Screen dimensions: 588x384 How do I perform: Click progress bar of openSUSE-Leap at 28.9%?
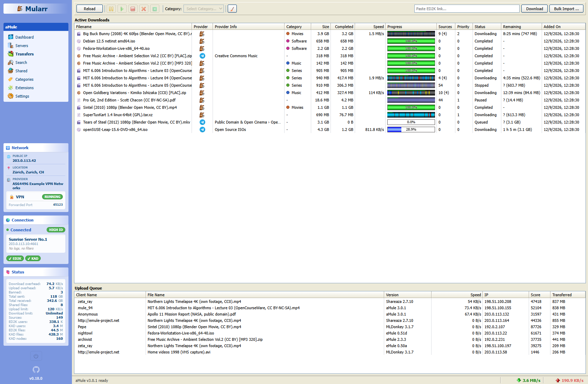tap(411, 130)
